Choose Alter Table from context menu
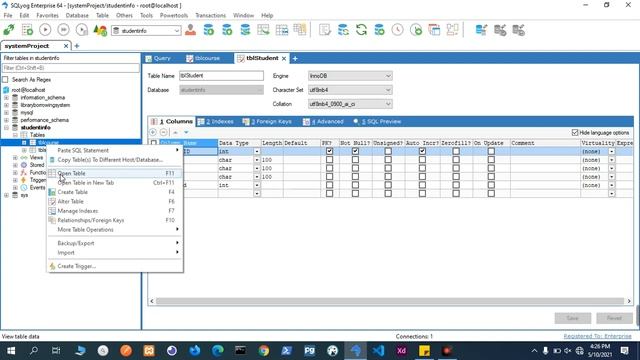The image size is (640, 360). point(115,201)
